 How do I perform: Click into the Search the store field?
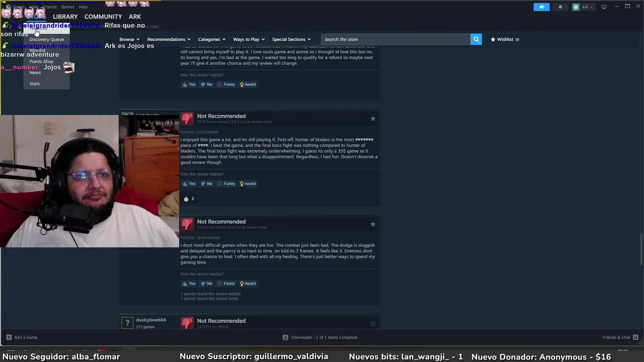tap(395, 39)
